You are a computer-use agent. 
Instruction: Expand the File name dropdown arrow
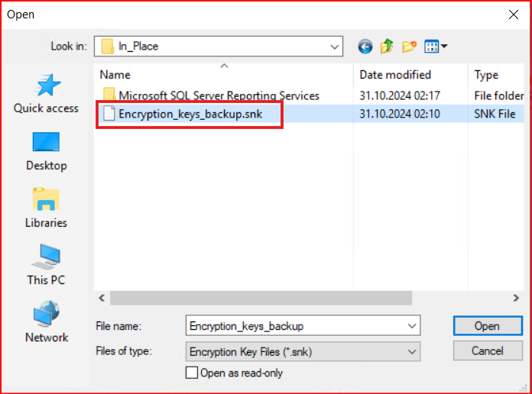pyautogui.click(x=413, y=326)
